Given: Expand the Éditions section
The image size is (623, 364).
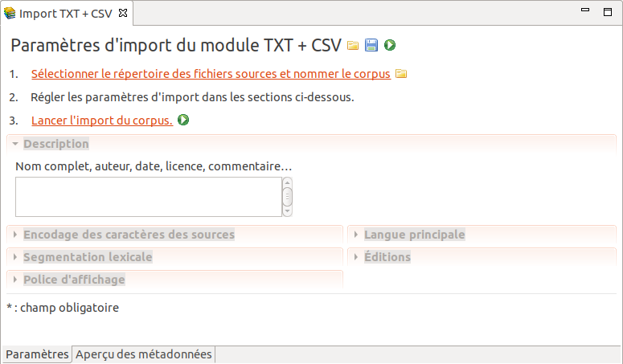Looking at the screenshot, I should [x=356, y=257].
